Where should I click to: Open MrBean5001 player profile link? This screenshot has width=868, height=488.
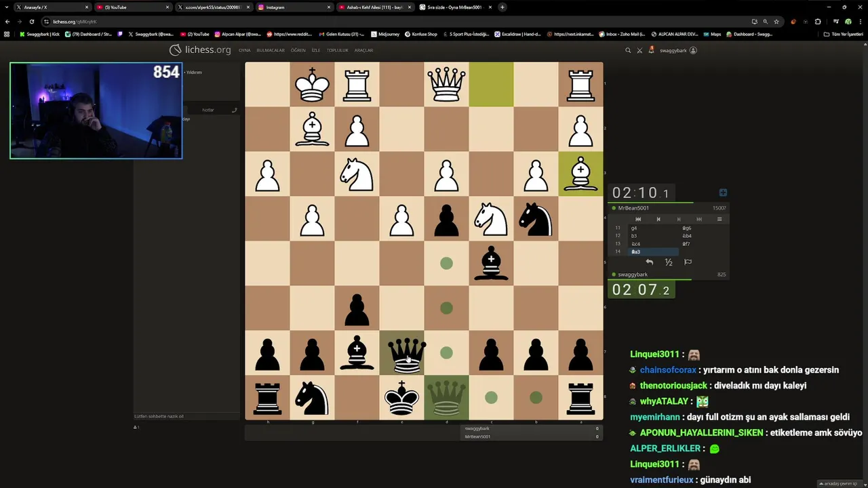tap(633, 208)
